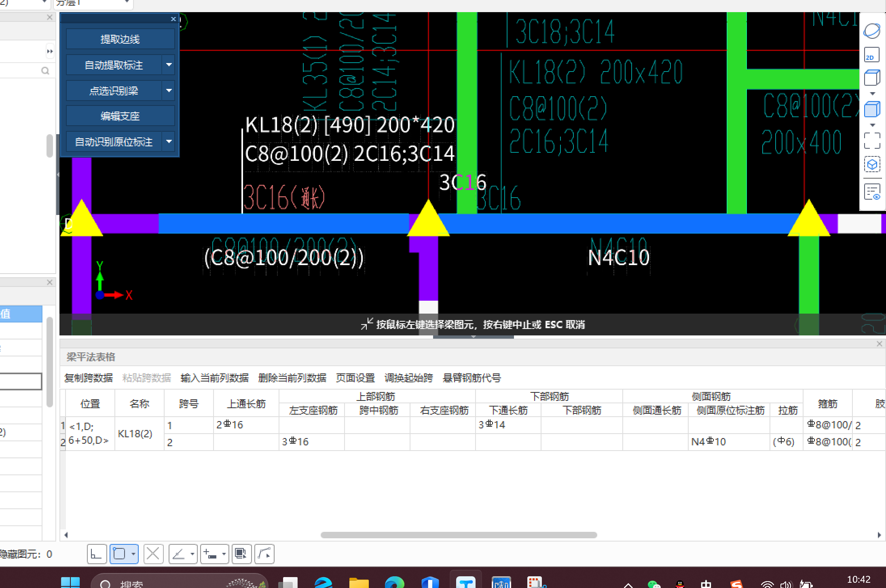Click the plus-offset point icon

point(210,554)
